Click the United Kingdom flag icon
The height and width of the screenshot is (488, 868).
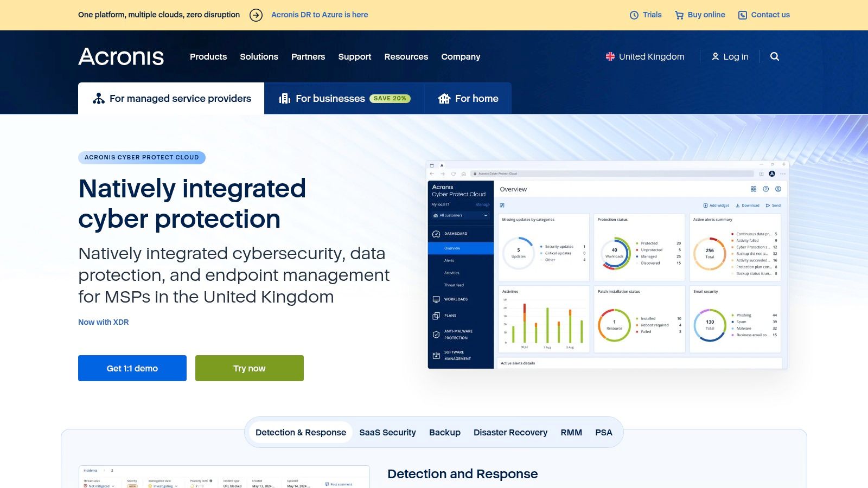[x=610, y=56]
